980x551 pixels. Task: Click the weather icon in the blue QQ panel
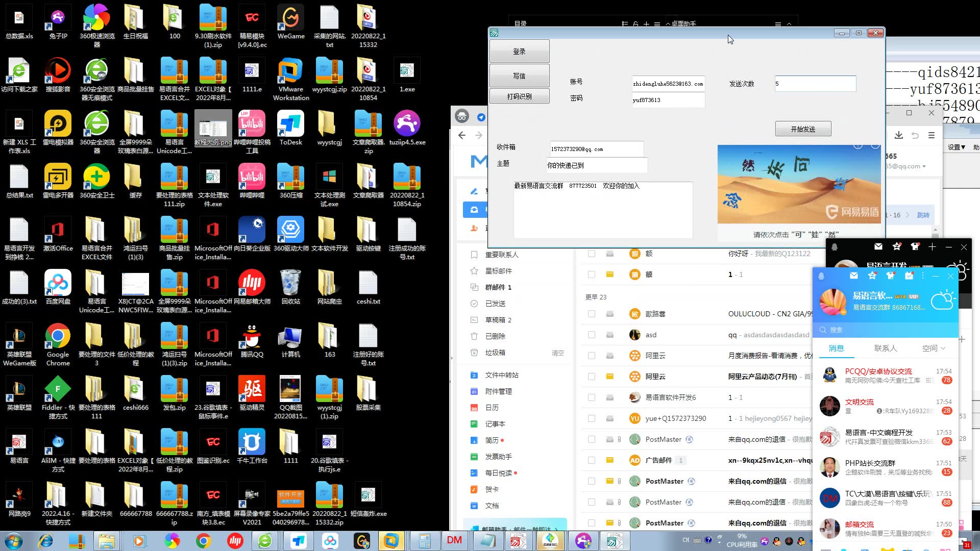943,300
